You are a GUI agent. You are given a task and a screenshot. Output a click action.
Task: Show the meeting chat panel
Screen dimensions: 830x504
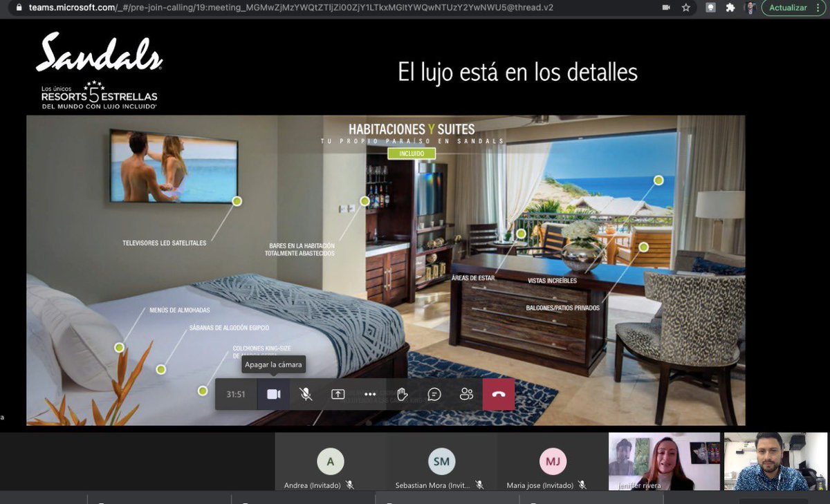[434, 394]
